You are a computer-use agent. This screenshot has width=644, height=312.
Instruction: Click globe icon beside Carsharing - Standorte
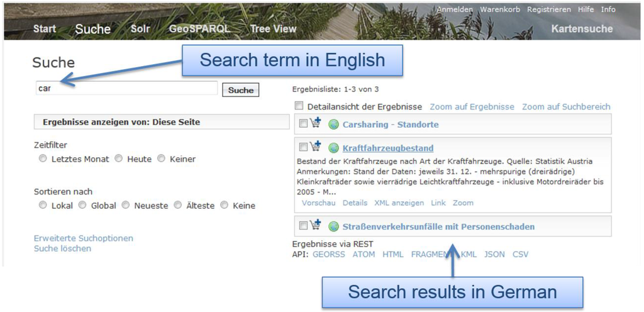pyautogui.click(x=333, y=125)
